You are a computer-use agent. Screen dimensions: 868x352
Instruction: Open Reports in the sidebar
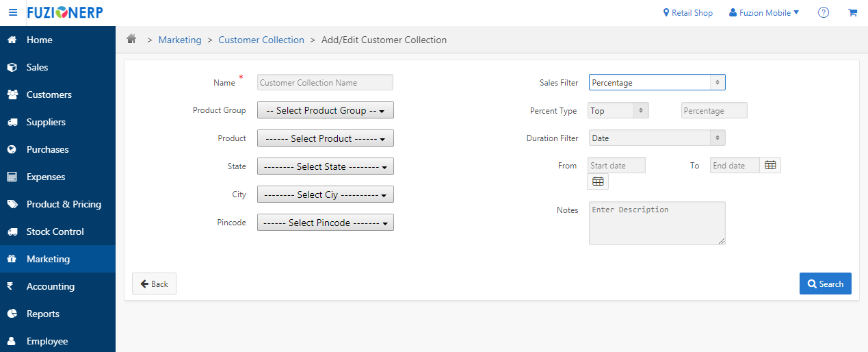(43, 314)
